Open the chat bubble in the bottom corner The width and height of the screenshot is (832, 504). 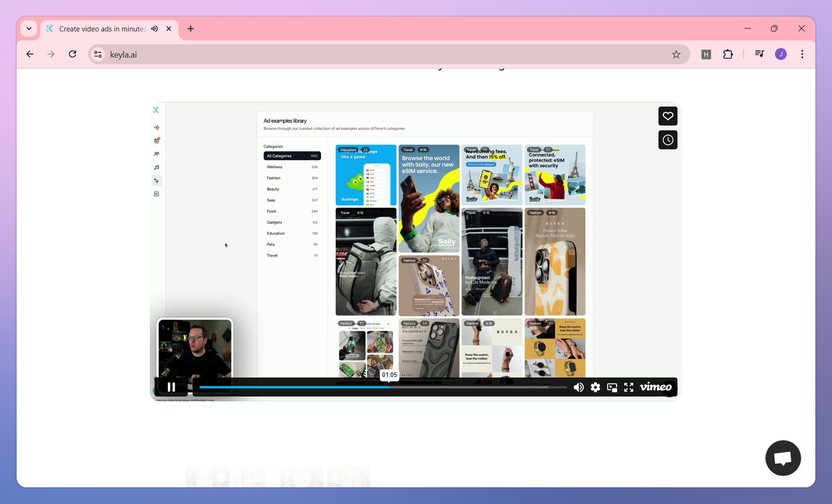[x=783, y=458]
